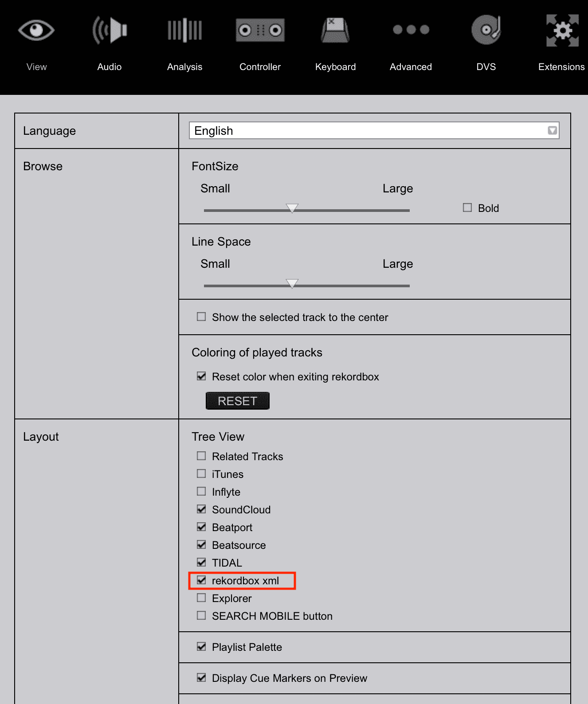Enable SEARCH MOBILE button checkbox
This screenshot has width=588, height=704.
201,615
